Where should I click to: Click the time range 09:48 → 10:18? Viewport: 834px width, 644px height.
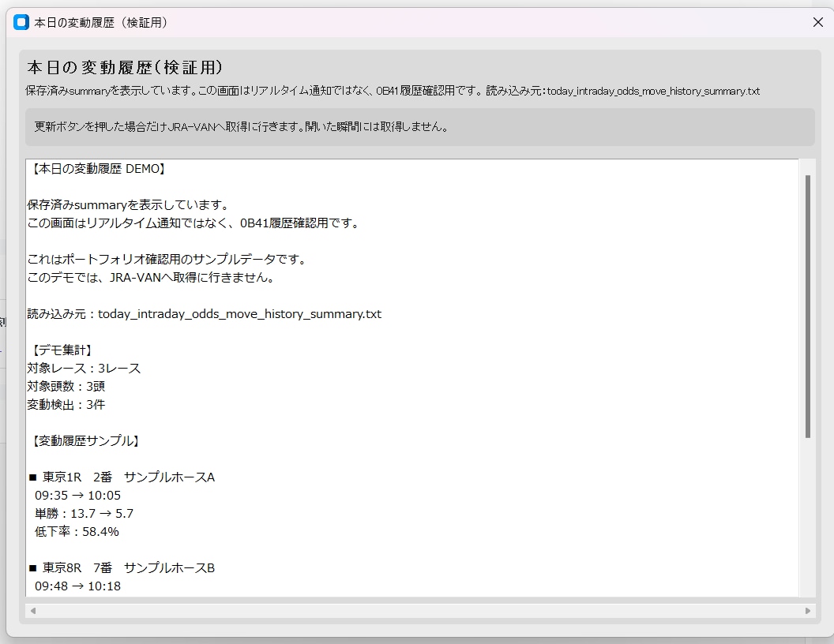click(77, 586)
